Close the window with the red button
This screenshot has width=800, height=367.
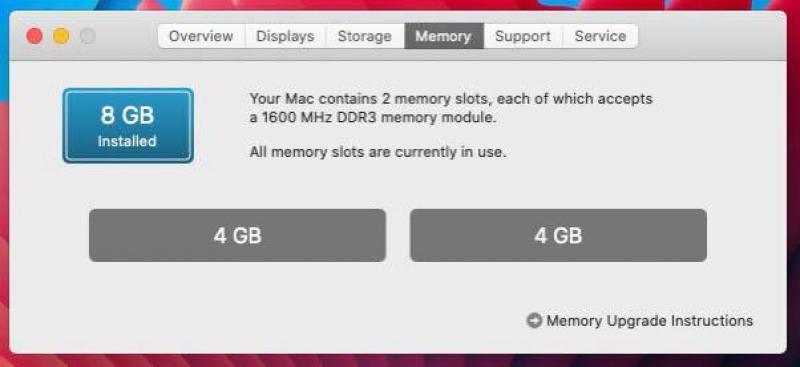pos(35,36)
